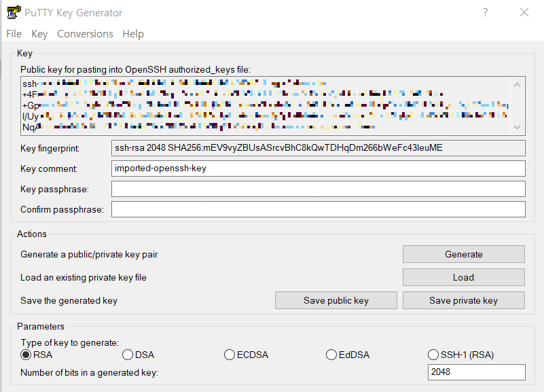
Task: Click the Key fingerprint field
Action: tap(318, 148)
